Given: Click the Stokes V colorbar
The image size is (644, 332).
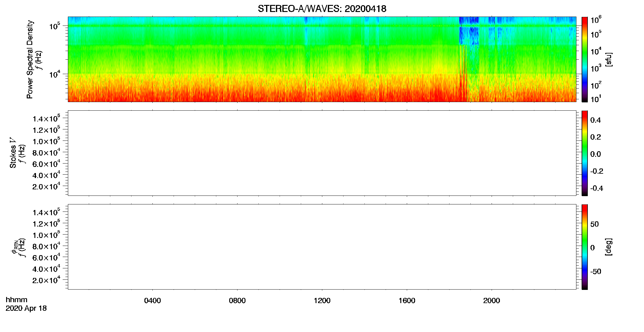Looking at the screenshot, I should pyautogui.click(x=585, y=153).
